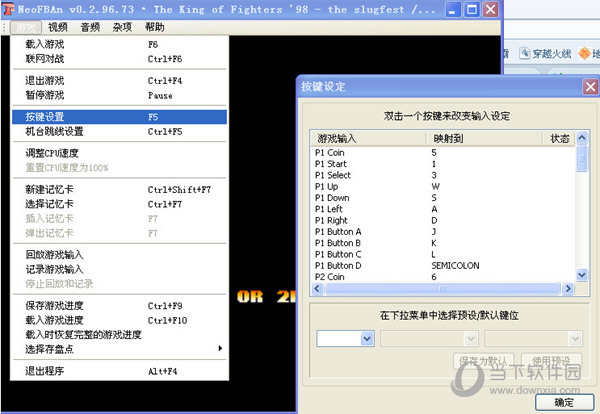Click the horizontal scroll right arrow
Screen dimensions: 600x414
[x=568, y=288]
